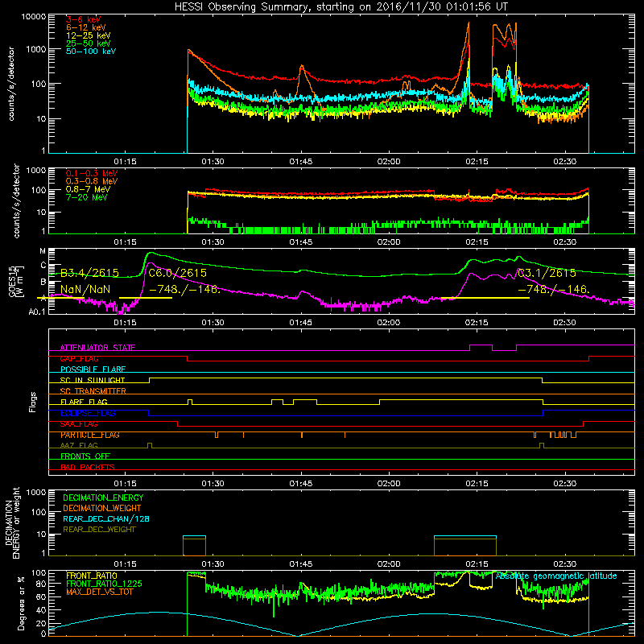Click the 0.3-0.8 MeV legend label
Viewport: 644px width, 644px height.
pyautogui.click(x=92, y=181)
